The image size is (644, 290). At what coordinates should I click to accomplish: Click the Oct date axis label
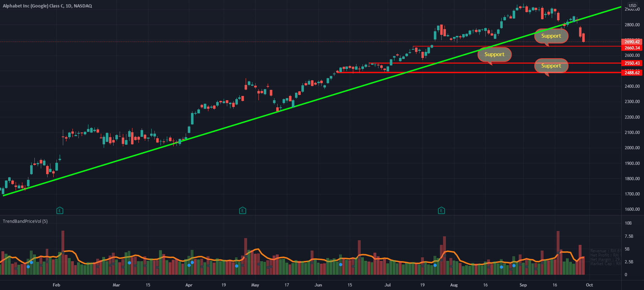click(x=589, y=285)
